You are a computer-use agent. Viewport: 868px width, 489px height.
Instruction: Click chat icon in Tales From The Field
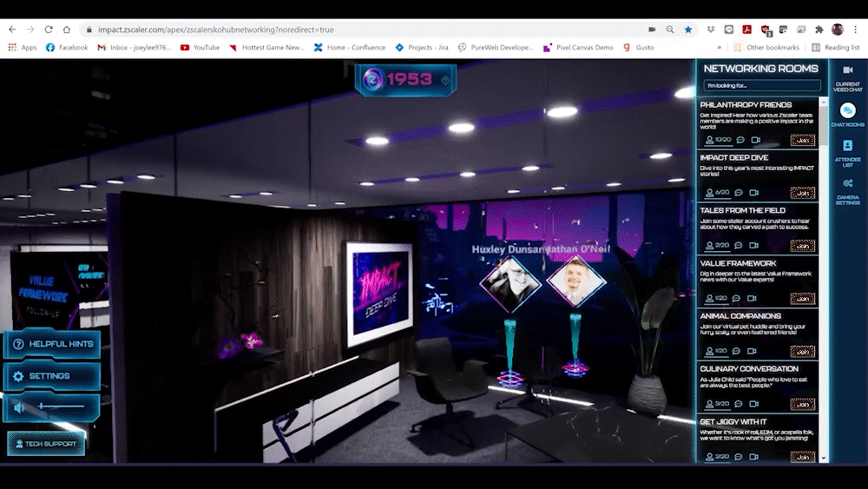pyautogui.click(x=739, y=245)
